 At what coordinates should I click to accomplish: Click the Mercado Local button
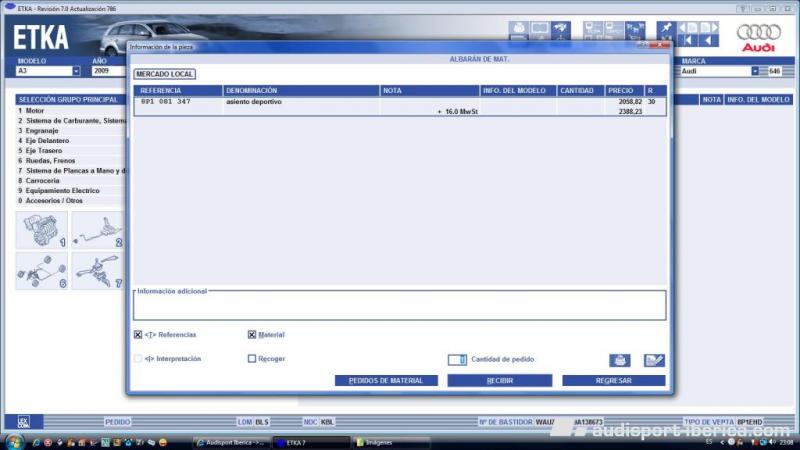tap(164, 74)
